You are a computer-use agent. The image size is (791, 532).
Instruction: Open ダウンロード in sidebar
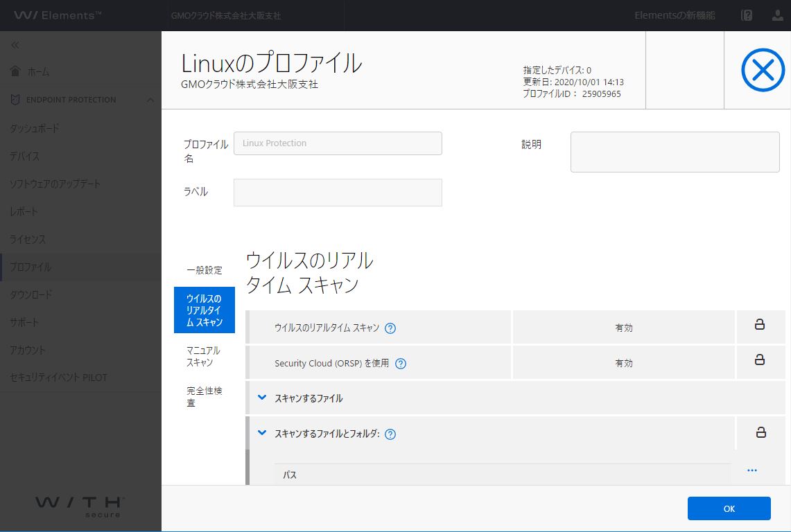pyautogui.click(x=31, y=294)
